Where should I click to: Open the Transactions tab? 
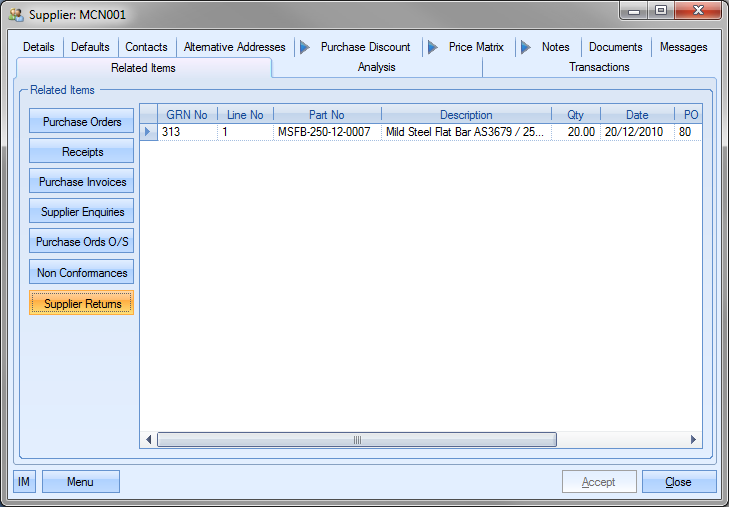(599, 68)
